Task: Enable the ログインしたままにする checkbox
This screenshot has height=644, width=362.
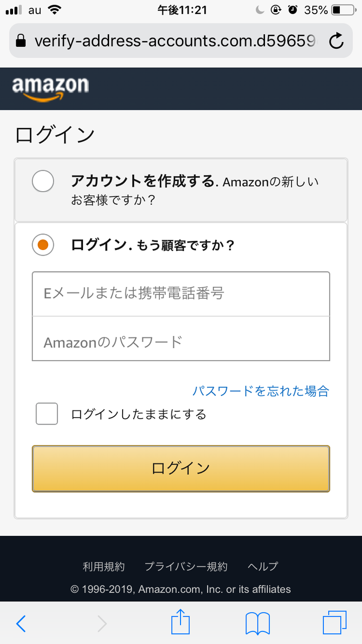Action: [47, 414]
